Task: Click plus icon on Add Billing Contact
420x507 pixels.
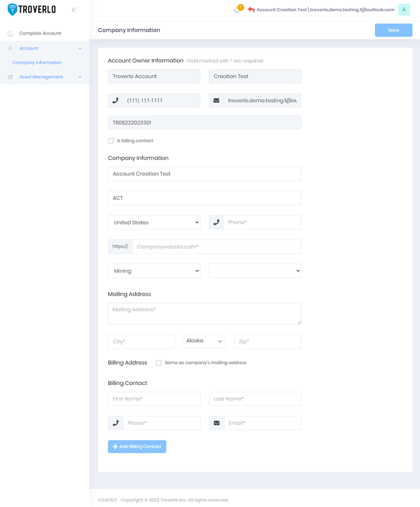Action: (x=115, y=447)
